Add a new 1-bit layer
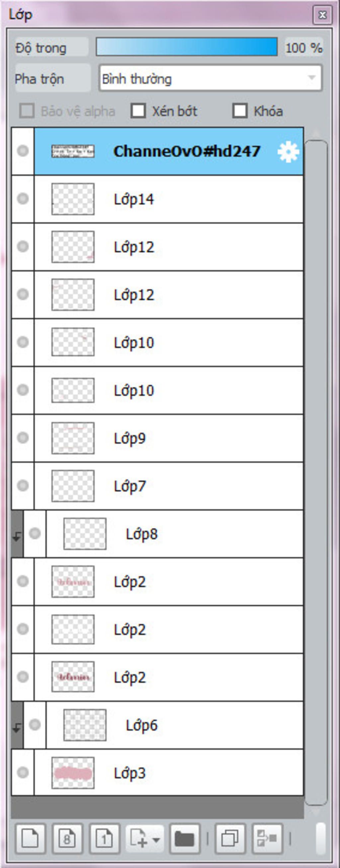Screen dimensions: 340x868 coord(104,838)
